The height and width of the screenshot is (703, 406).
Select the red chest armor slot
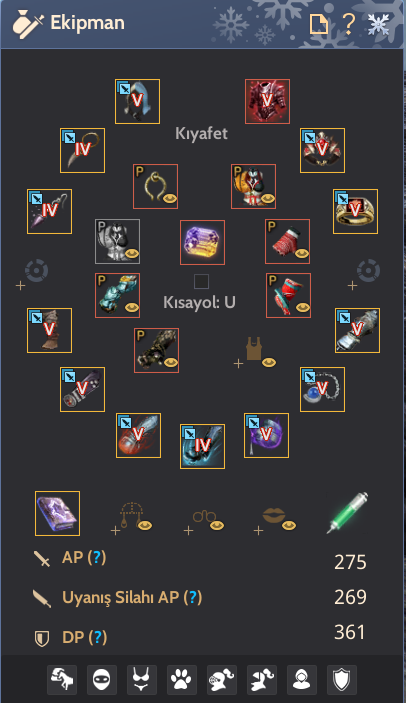(x=267, y=101)
